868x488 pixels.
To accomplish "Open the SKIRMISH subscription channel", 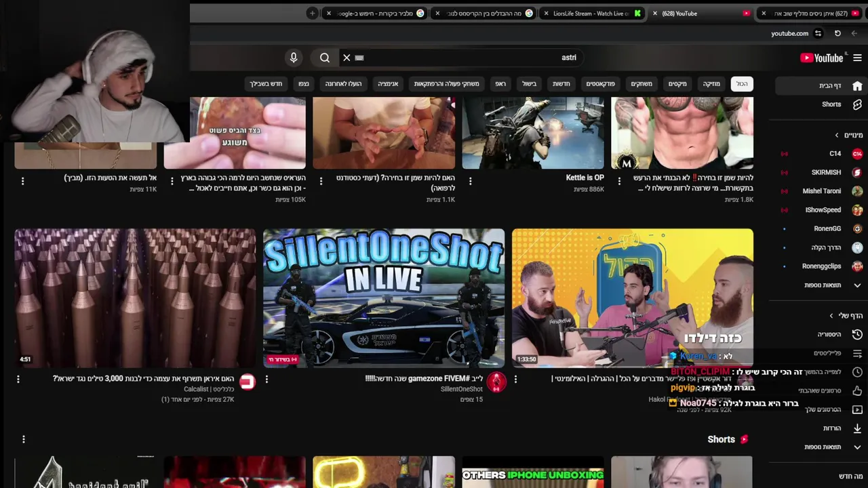I will (818, 172).
